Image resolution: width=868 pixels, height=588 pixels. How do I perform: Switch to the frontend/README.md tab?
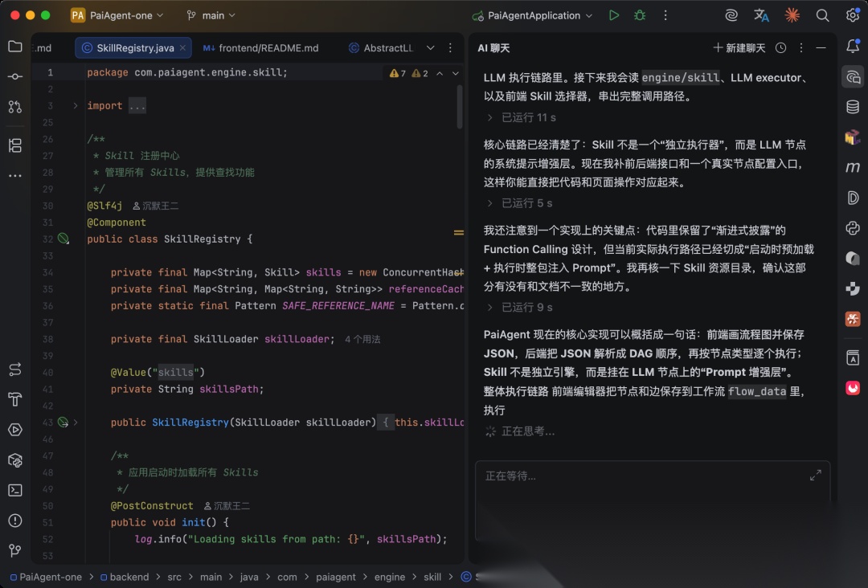coord(260,48)
